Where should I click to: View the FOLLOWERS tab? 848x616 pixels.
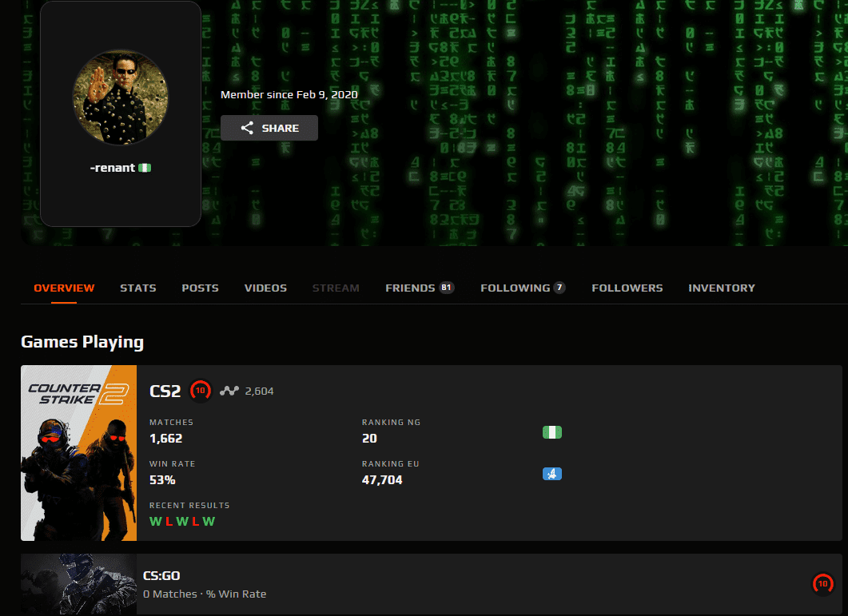point(627,288)
